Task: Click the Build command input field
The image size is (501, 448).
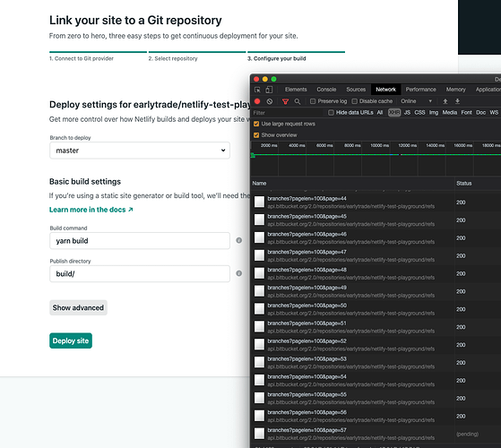Action: pyautogui.click(x=140, y=240)
